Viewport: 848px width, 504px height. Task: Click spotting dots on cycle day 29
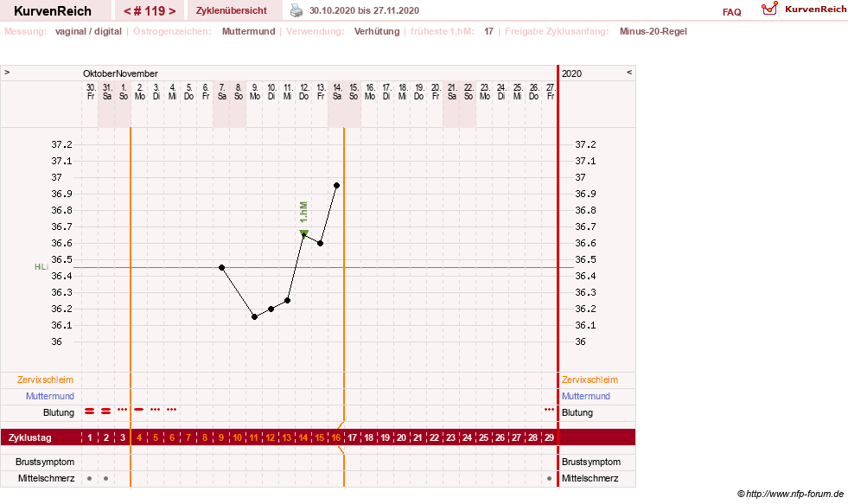550,410
